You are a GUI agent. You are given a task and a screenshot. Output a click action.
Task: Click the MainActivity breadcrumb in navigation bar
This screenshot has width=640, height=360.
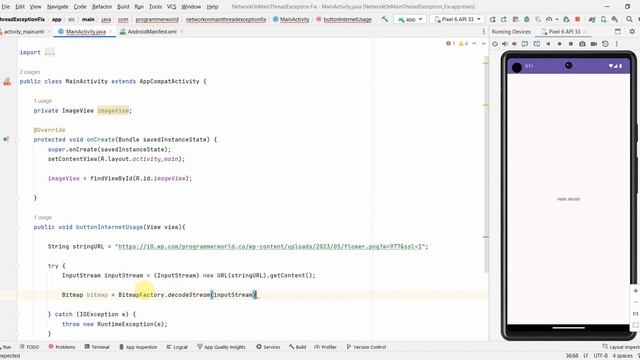[x=291, y=19]
